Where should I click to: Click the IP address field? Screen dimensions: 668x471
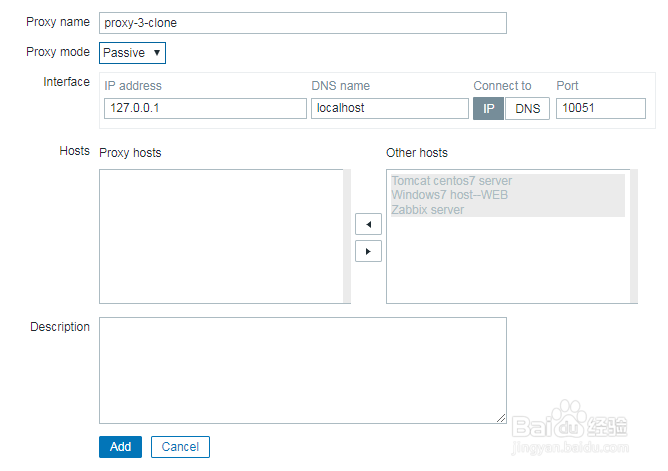click(x=204, y=108)
